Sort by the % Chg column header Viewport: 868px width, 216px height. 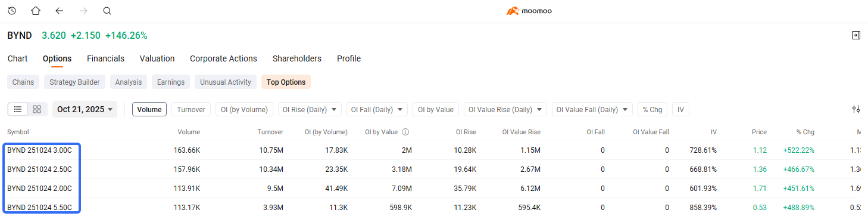(x=805, y=132)
